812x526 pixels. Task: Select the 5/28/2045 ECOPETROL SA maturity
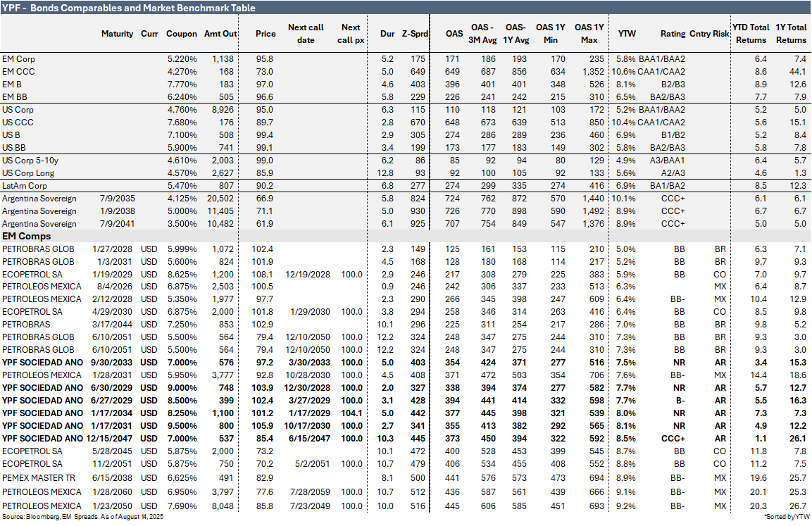(x=113, y=451)
